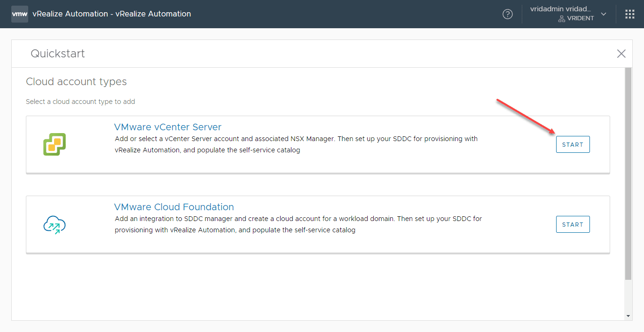Viewport: 644px width, 332px height.
Task: Click the Cloud Foundation cloud icon
Action: (x=55, y=225)
